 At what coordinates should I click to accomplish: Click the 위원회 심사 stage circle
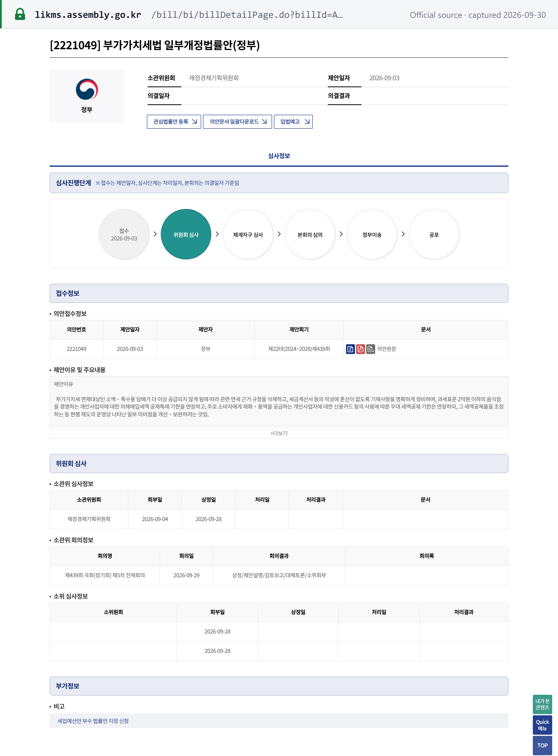pos(186,234)
